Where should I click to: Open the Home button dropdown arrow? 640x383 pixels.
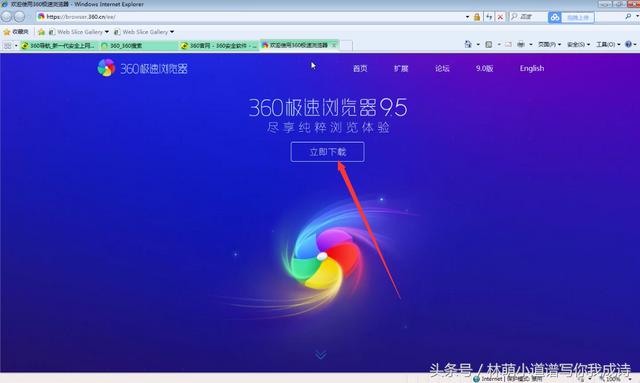point(478,44)
